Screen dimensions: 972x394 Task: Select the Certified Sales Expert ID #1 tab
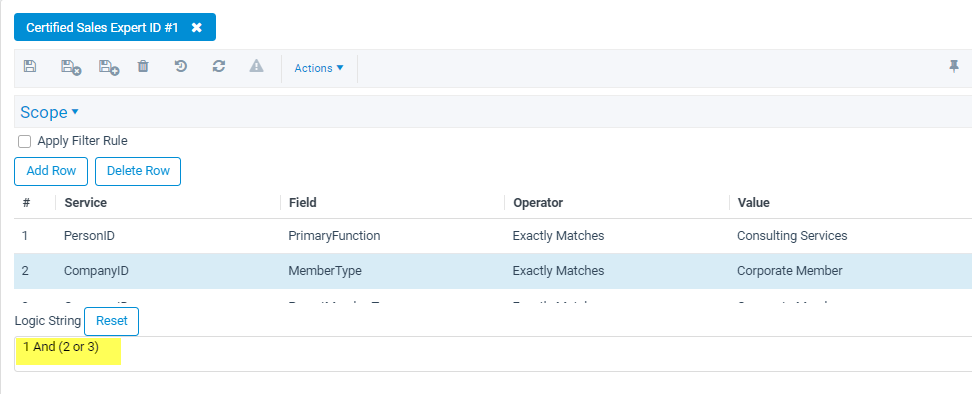102,28
